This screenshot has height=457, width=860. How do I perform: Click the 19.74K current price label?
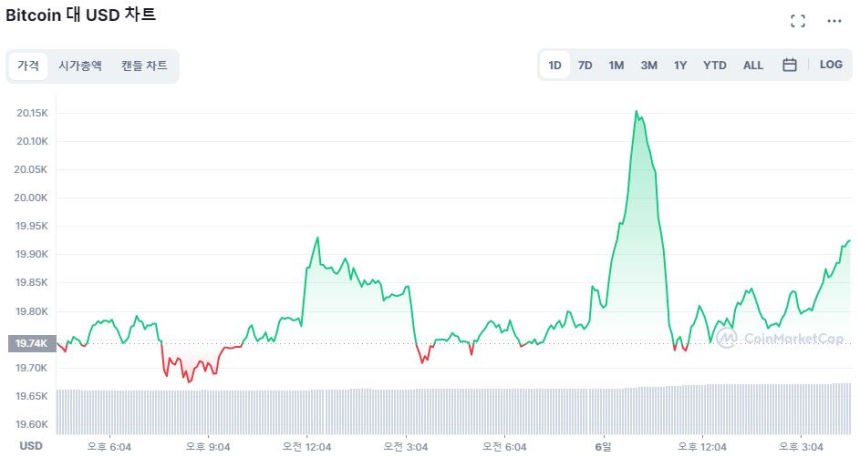[29, 343]
